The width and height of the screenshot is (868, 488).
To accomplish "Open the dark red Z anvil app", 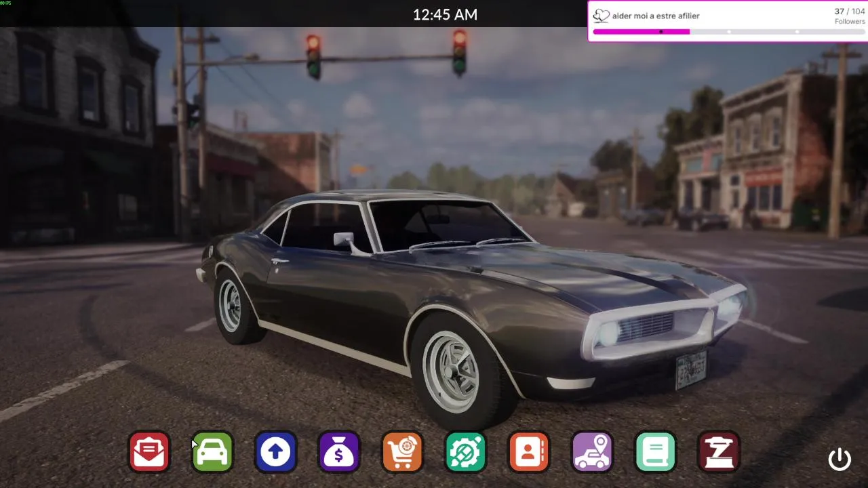I will [719, 452].
